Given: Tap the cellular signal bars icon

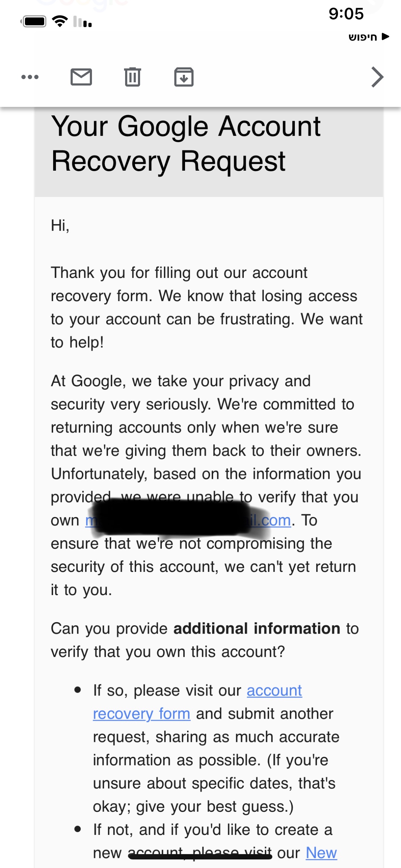Looking at the screenshot, I should tap(83, 22).
